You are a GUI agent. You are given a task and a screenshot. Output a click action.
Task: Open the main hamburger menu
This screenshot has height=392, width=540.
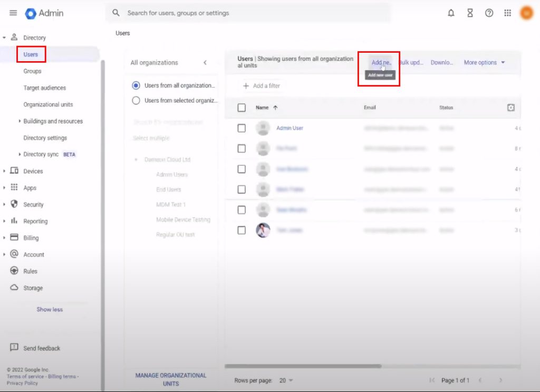tap(13, 13)
